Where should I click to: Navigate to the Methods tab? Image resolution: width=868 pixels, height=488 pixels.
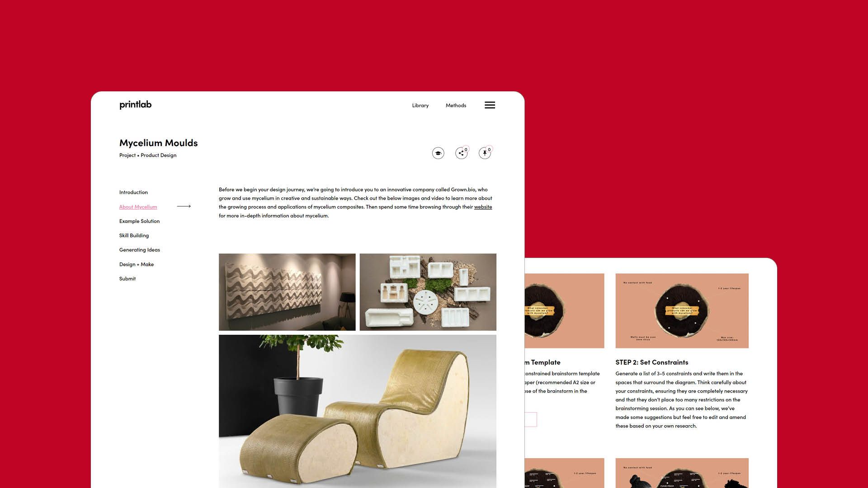coord(455,105)
